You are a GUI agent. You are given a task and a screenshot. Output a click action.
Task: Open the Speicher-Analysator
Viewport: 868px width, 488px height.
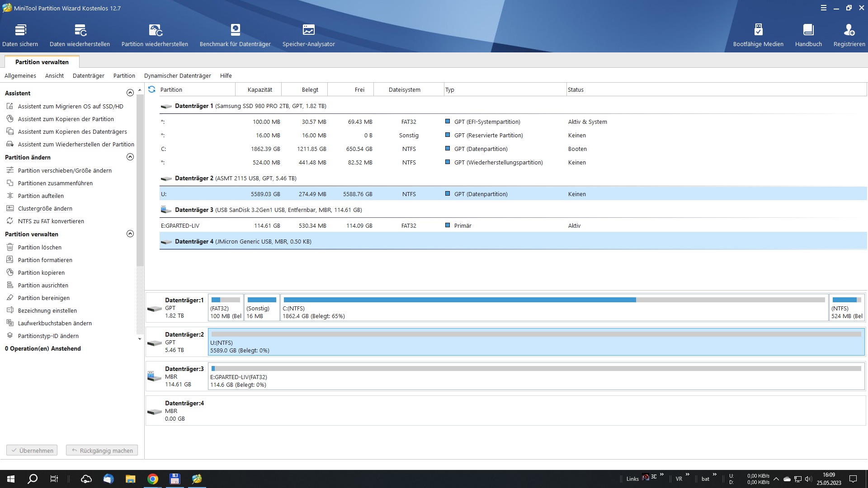point(308,35)
